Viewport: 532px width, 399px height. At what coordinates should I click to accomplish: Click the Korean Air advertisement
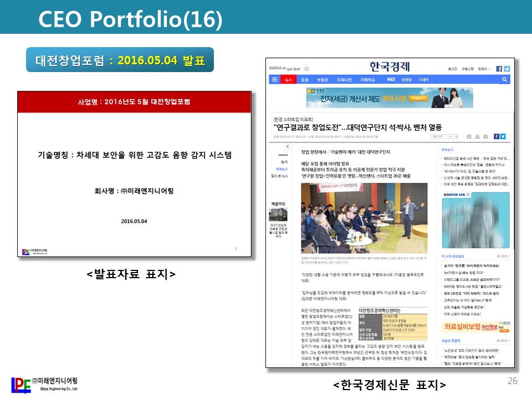[475, 220]
